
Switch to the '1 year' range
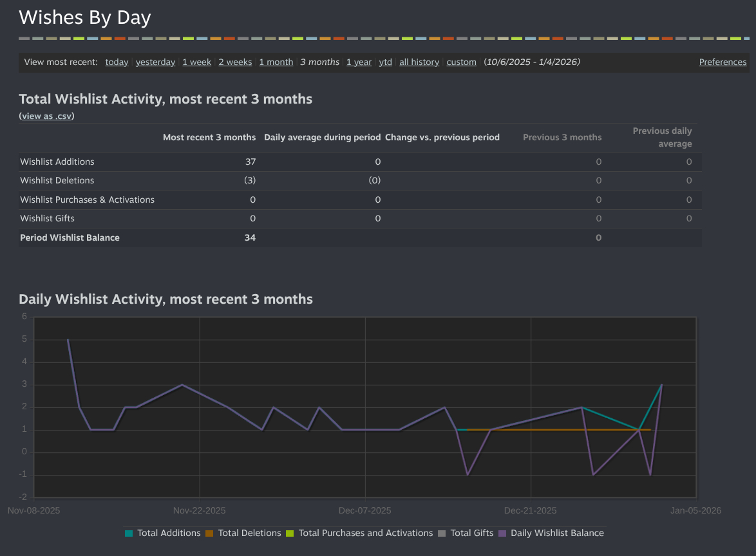tap(359, 62)
